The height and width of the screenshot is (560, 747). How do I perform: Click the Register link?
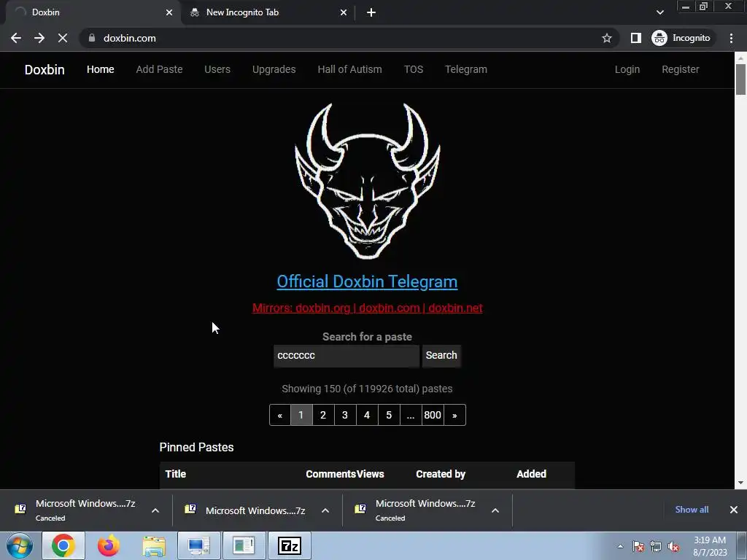pos(681,69)
